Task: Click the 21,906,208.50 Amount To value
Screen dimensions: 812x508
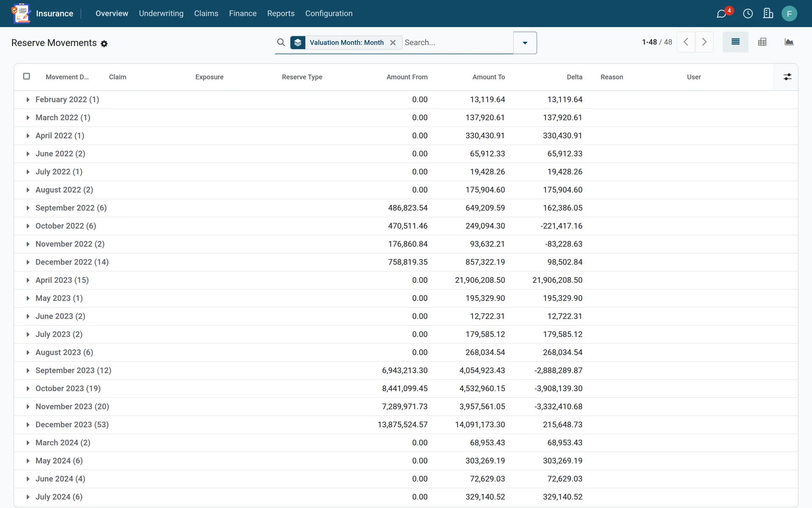Action: coord(480,280)
